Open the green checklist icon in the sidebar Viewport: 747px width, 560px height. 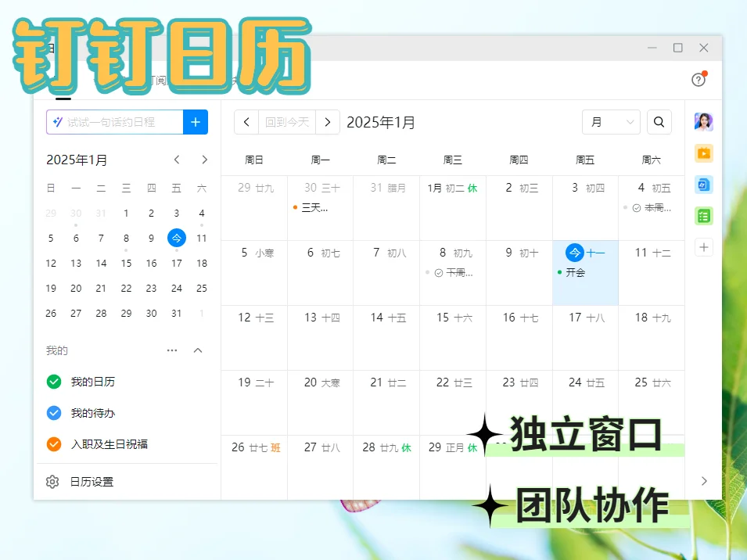pos(703,215)
